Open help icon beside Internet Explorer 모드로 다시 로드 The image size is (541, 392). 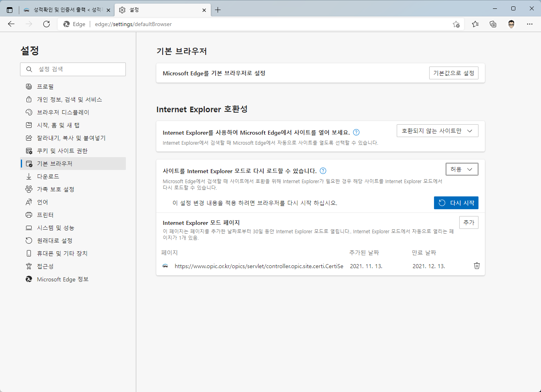pyautogui.click(x=323, y=171)
